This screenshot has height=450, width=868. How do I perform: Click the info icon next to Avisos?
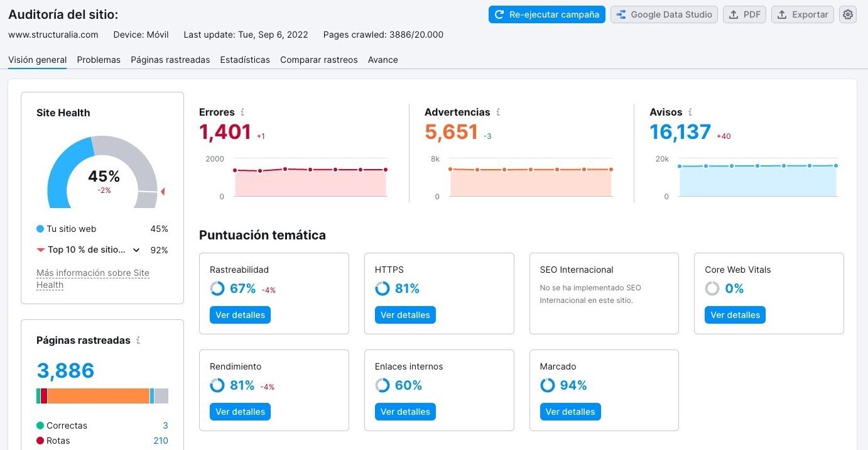[x=690, y=112]
